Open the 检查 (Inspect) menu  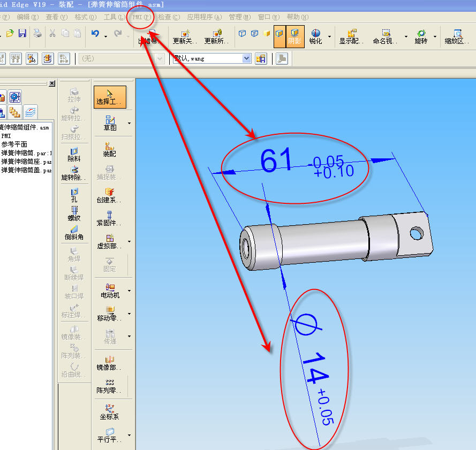169,17
